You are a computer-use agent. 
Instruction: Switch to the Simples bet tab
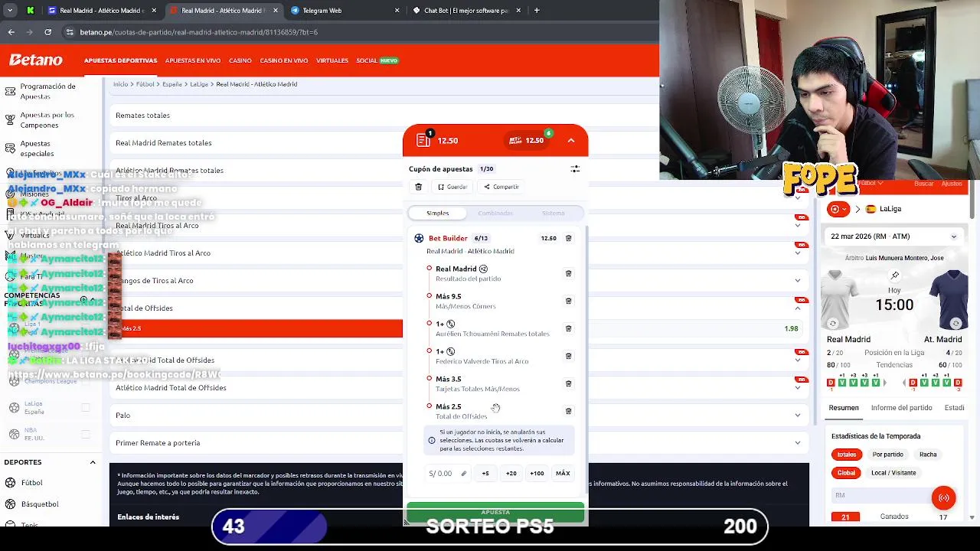[438, 214]
